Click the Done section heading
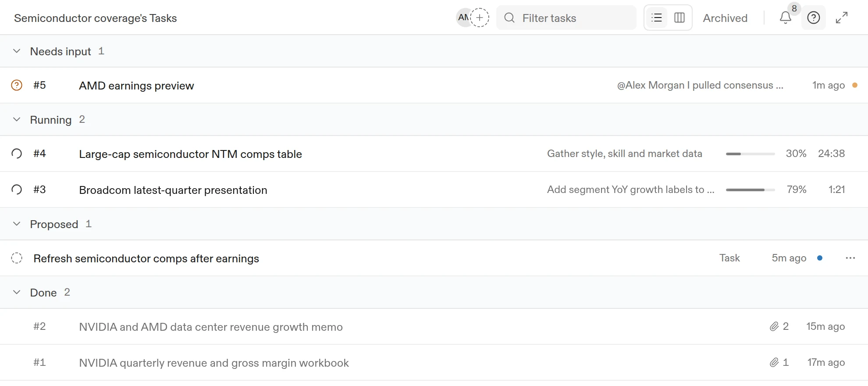The width and height of the screenshot is (868, 386). pos(43,293)
